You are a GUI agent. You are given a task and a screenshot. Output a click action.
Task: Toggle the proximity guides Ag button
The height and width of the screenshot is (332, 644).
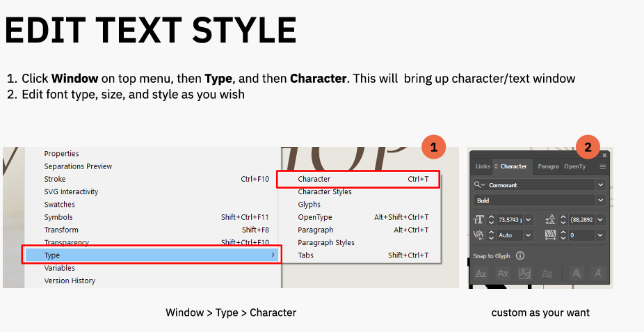click(547, 274)
